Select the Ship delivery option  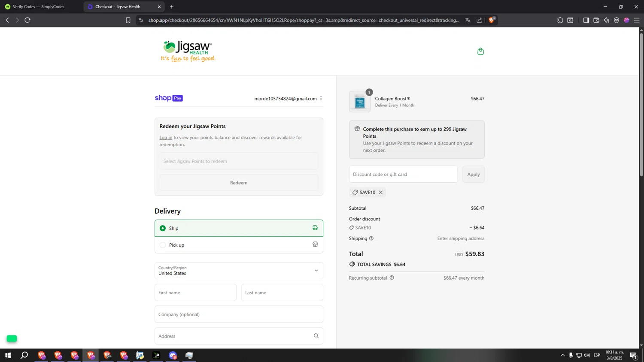(x=239, y=228)
